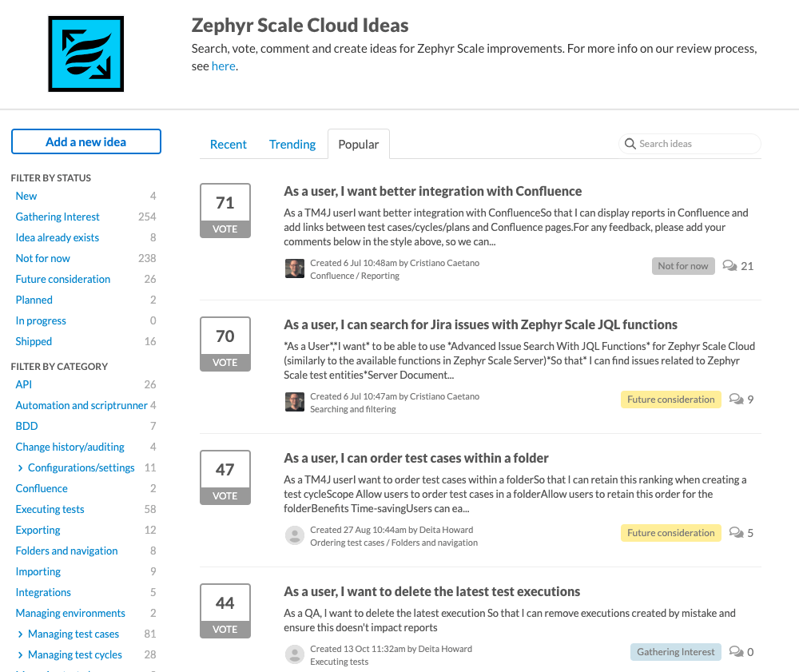Open idea 'search for Jira issues with JQL' title
Image resolution: width=799 pixels, height=672 pixels.
pyautogui.click(x=480, y=324)
